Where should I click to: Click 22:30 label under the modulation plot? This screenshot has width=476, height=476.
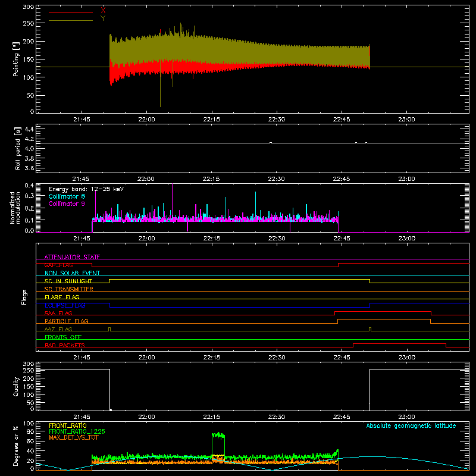coord(277,239)
